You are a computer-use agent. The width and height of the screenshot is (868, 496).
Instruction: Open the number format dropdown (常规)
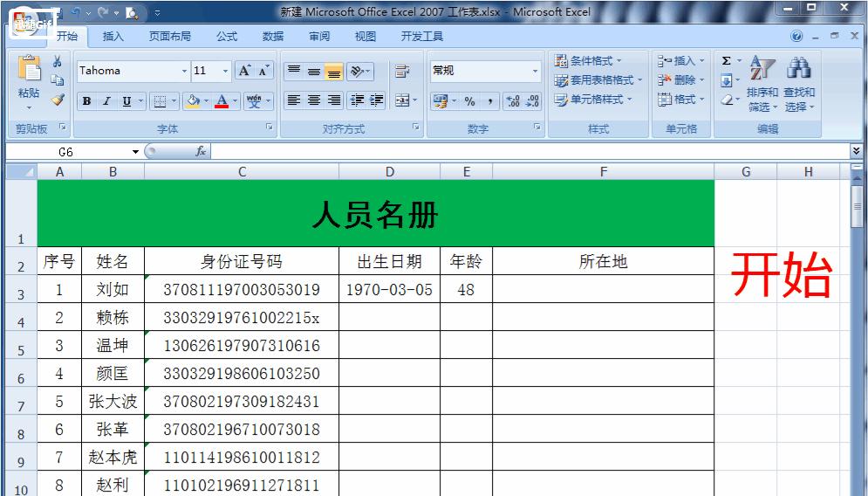click(535, 71)
